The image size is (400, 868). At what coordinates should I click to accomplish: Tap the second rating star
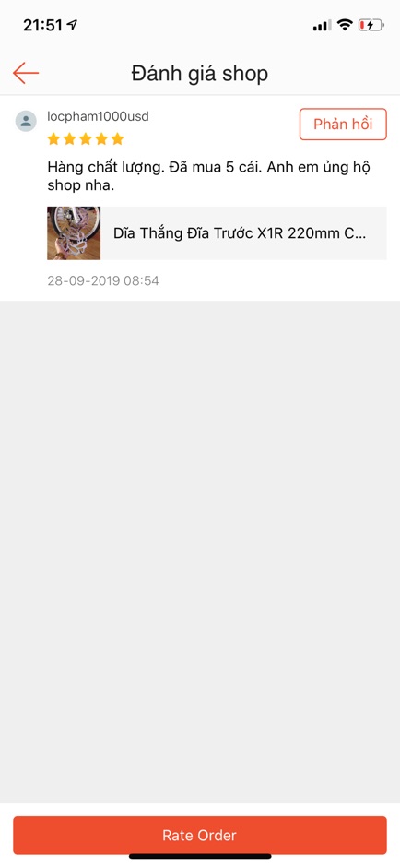coord(69,138)
